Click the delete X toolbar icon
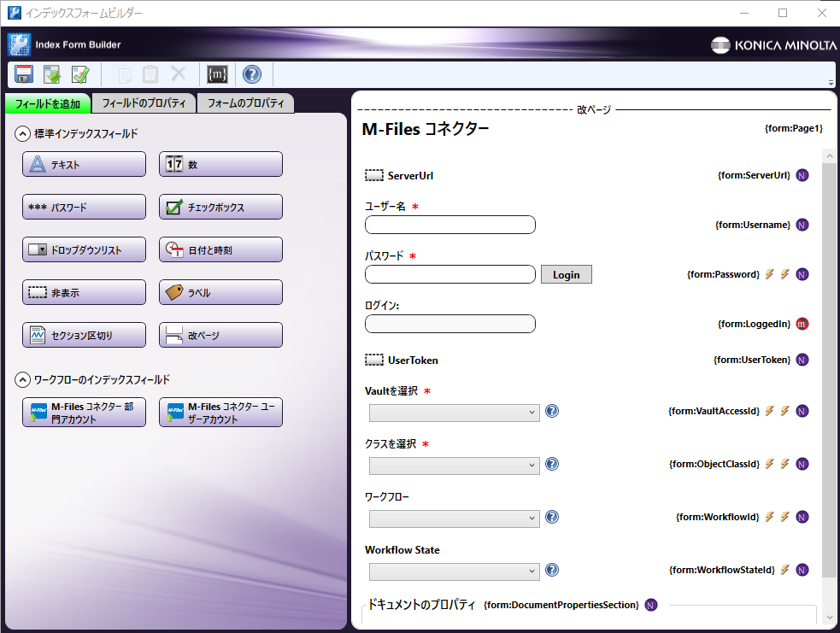This screenshot has height=633, width=840. tap(179, 74)
